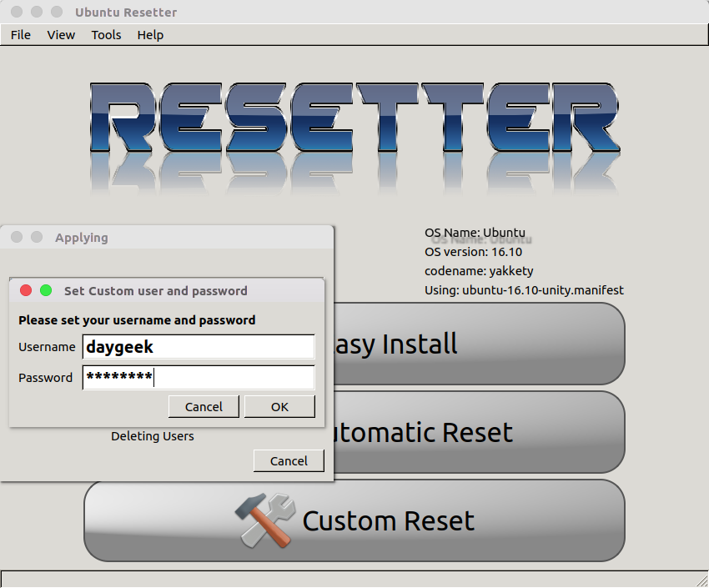This screenshot has width=709, height=588.
Task: Open the View menu
Action: tap(61, 35)
